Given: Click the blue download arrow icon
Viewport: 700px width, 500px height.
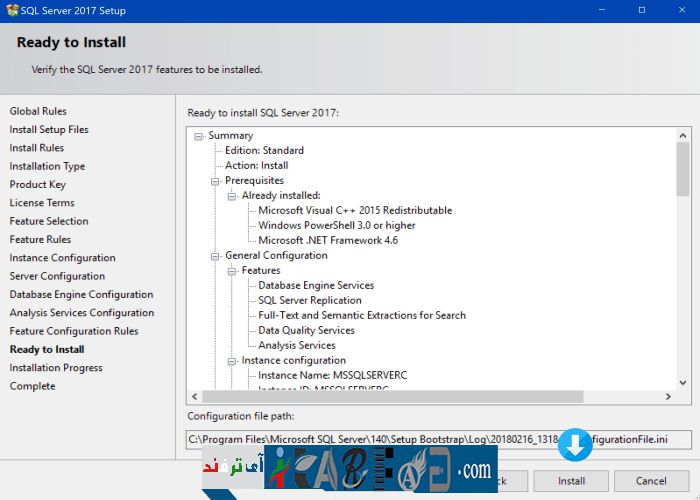Looking at the screenshot, I should 575,446.
